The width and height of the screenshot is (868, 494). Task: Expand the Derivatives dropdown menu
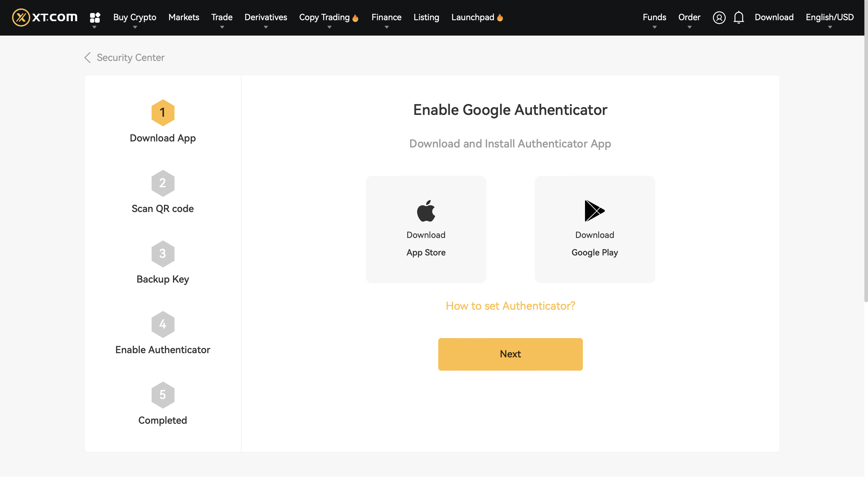(x=266, y=17)
